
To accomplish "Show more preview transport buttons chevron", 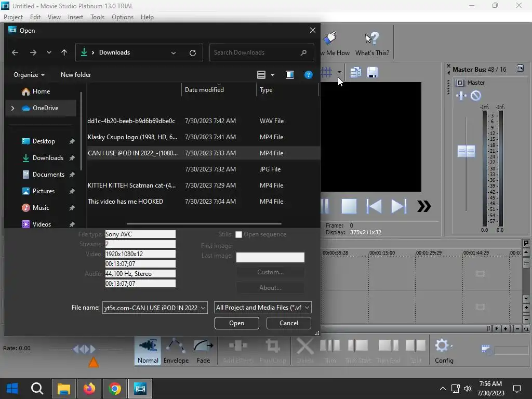I will [x=424, y=206].
